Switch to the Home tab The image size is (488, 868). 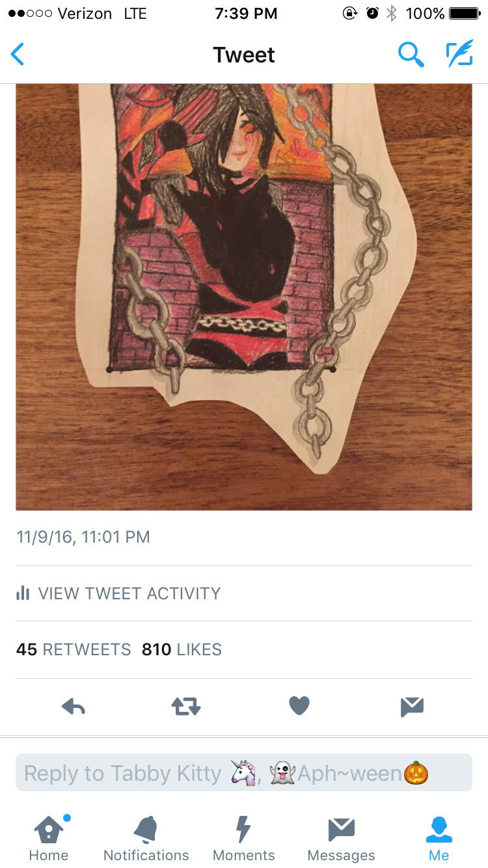[49, 839]
